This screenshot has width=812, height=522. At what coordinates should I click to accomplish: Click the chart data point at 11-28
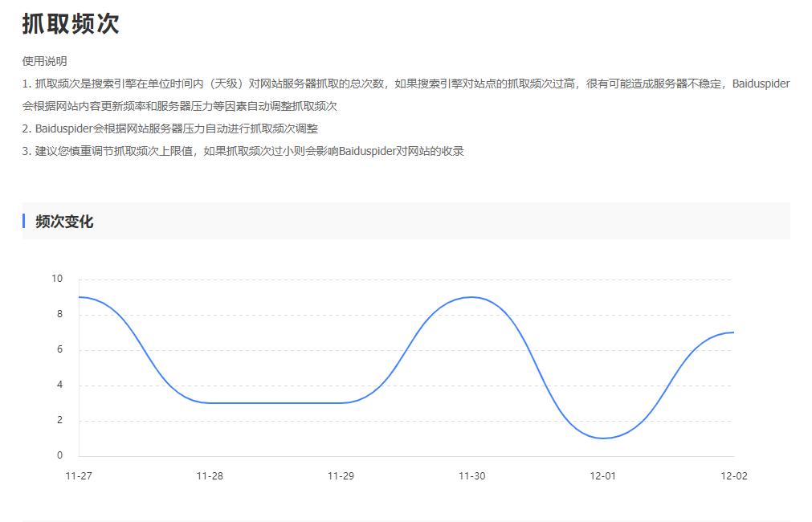point(209,402)
